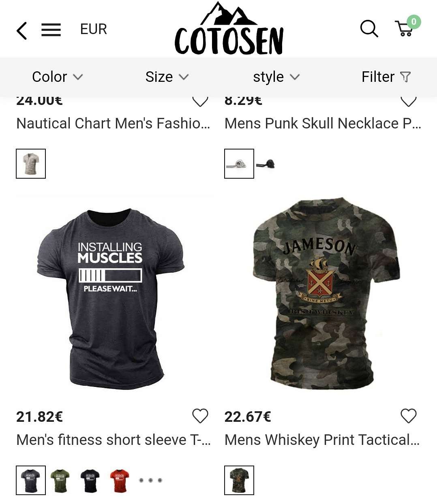Toggle wishlist heart for Punk Skull Necklace
The height and width of the screenshot is (504, 437).
coord(409,101)
